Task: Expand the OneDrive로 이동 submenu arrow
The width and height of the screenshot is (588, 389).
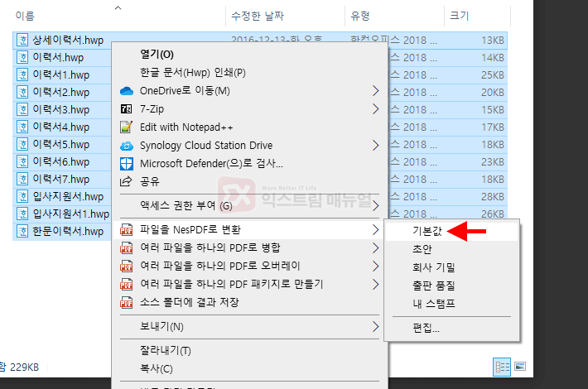Action: 375,91
